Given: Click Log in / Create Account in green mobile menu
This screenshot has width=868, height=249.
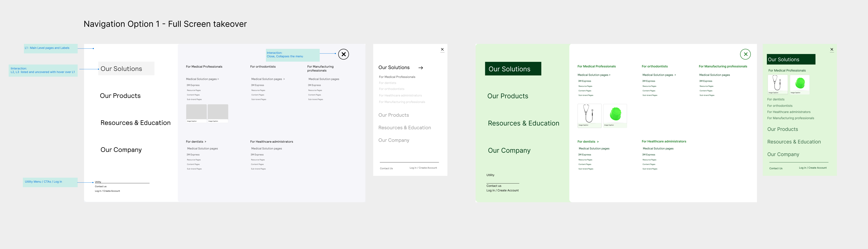Looking at the screenshot, I should tap(813, 168).
